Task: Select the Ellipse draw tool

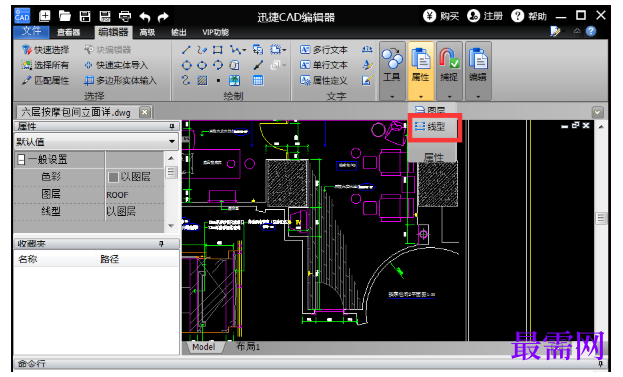Action: click(x=202, y=65)
